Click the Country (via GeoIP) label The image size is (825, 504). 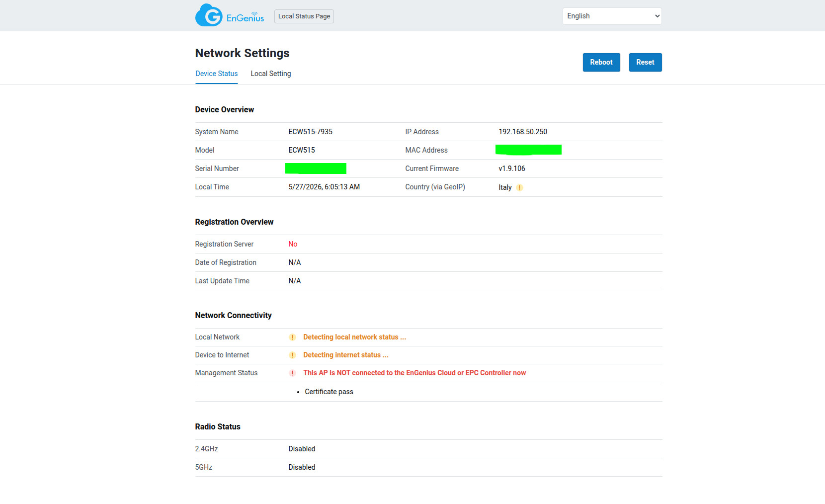tap(435, 187)
